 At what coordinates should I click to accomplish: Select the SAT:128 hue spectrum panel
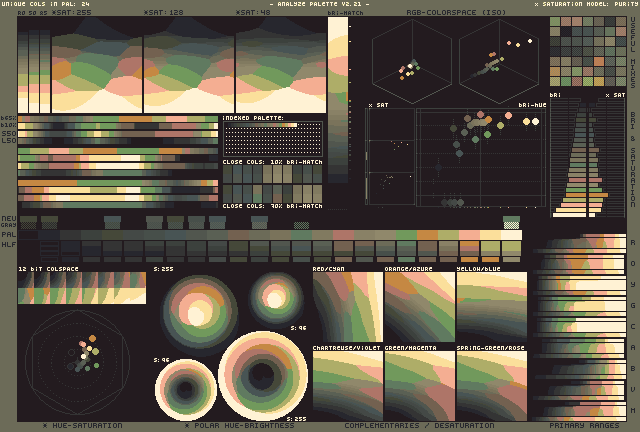[188, 65]
